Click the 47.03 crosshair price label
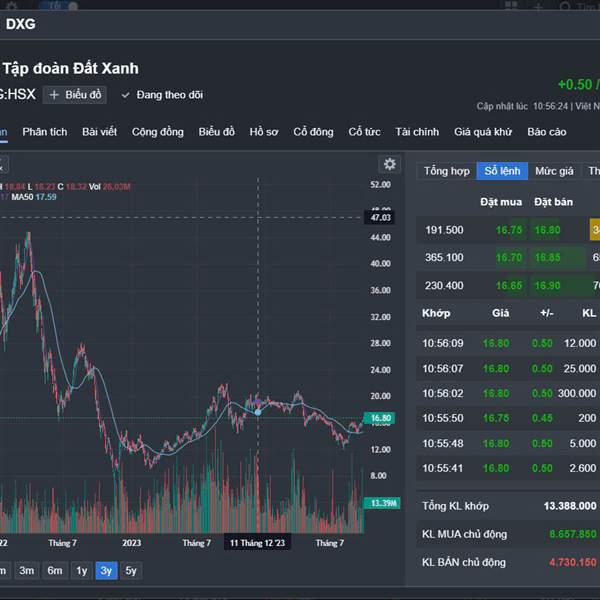This screenshot has width=600, height=600. [x=380, y=218]
